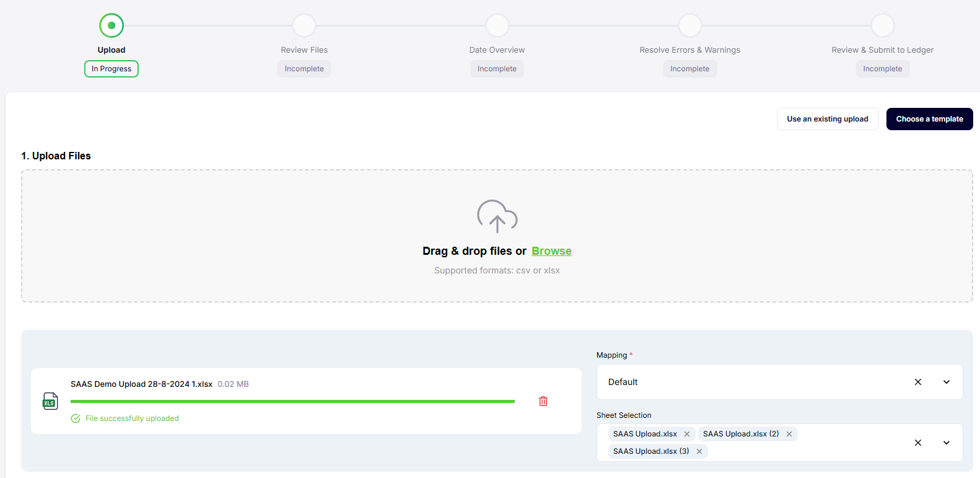Click the Supported formats: csv or xlsx text
The image size is (980, 478).
click(497, 270)
